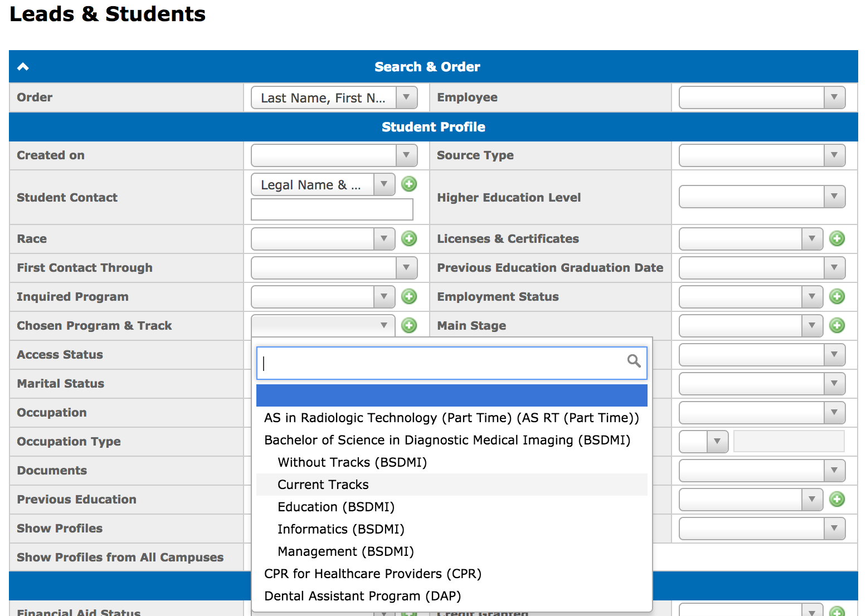Open dropdown right of Access Status row

coord(762,355)
